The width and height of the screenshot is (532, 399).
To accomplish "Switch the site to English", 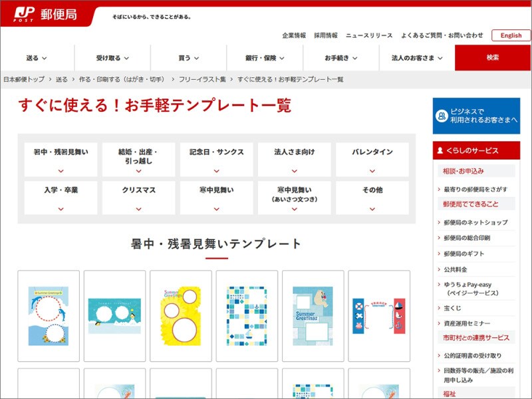I will [x=509, y=35].
